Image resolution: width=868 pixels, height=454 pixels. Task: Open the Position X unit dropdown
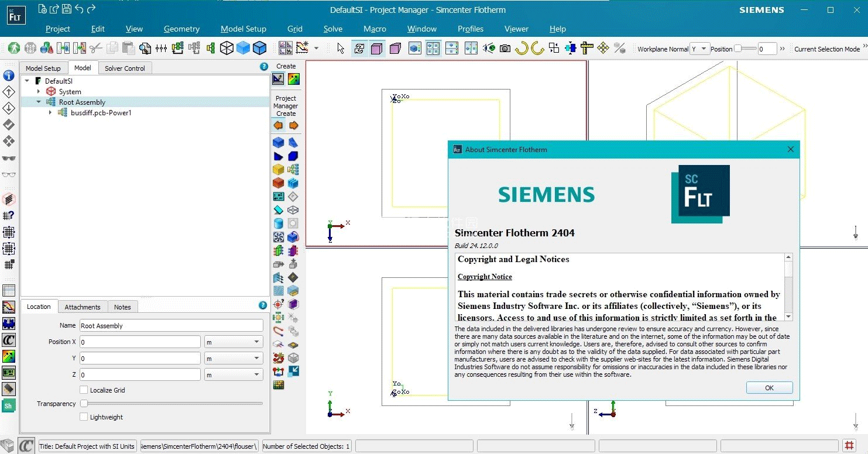click(x=234, y=342)
